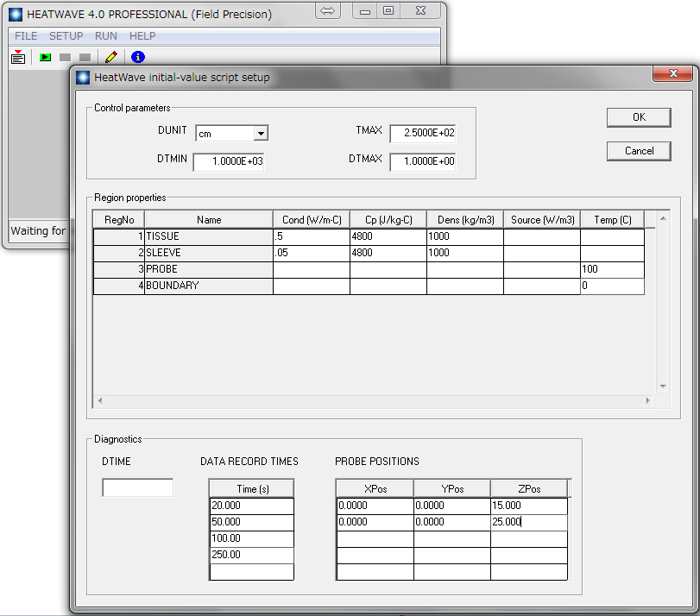Click the HeatWave app icon in main title bar
The width and height of the screenshot is (700, 616).
(16, 15)
